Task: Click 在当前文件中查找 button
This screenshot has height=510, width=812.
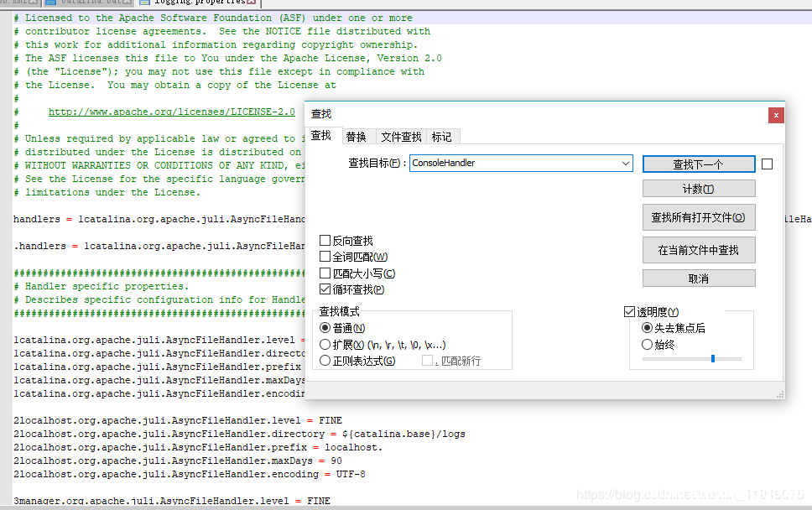Action: [x=698, y=250]
